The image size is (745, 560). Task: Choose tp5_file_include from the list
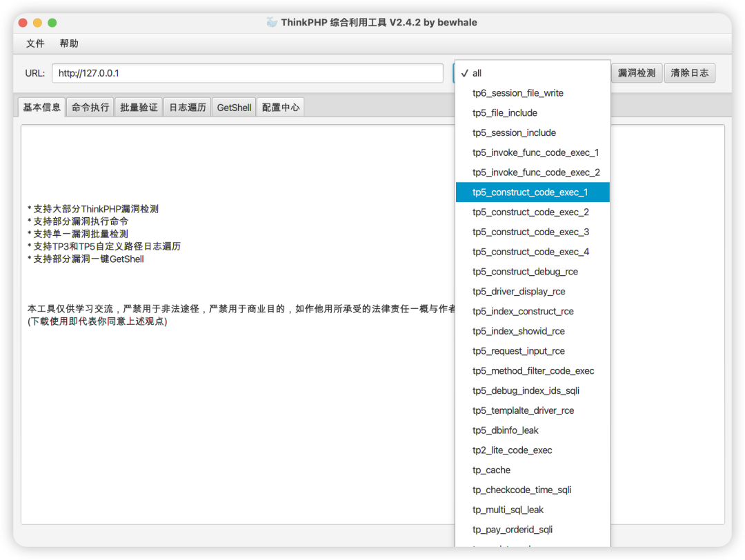[533, 113]
